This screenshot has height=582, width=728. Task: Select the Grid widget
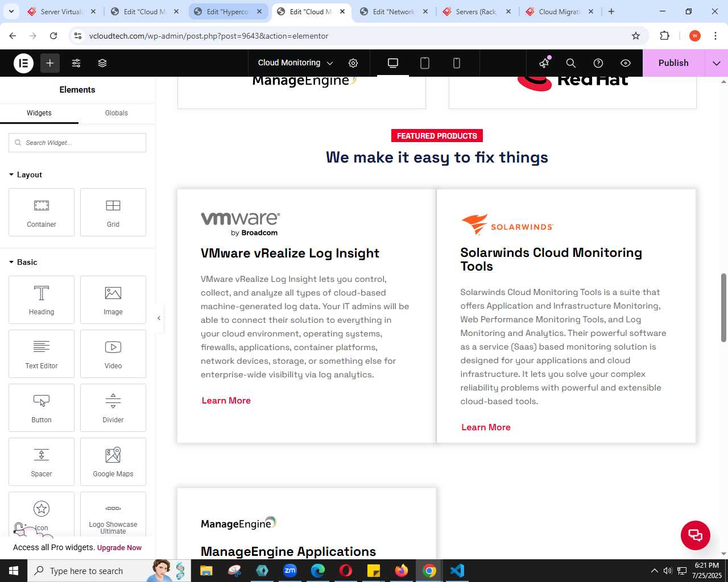point(113,212)
